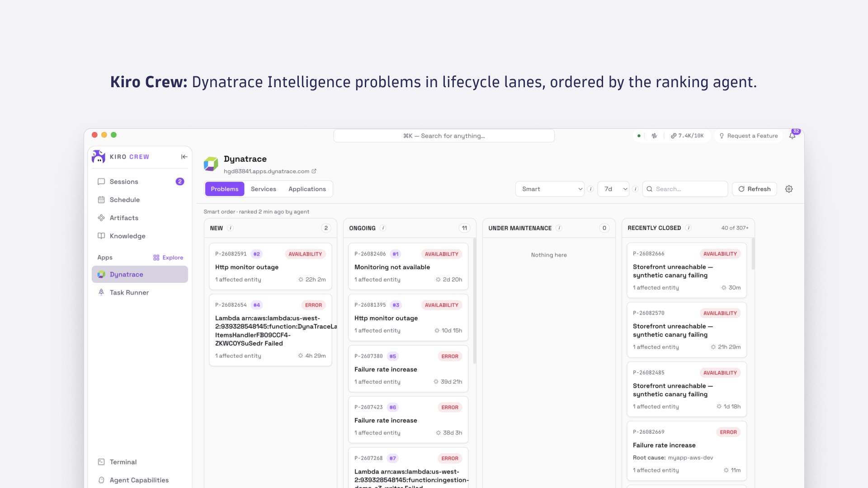The height and width of the screenshot is (488, 868).
Task: Open Agent Capabilities in the sidebar
Action: tap(140, 480)
